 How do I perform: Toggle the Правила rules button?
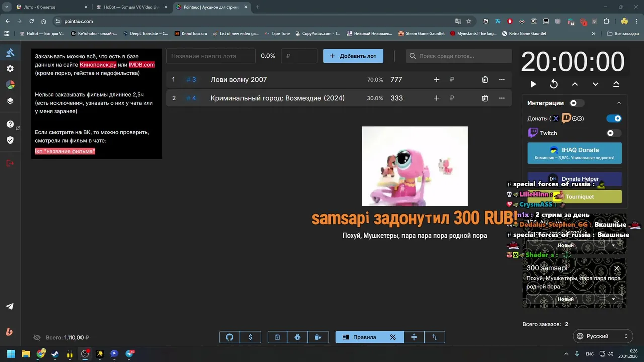tap(359, 337)
